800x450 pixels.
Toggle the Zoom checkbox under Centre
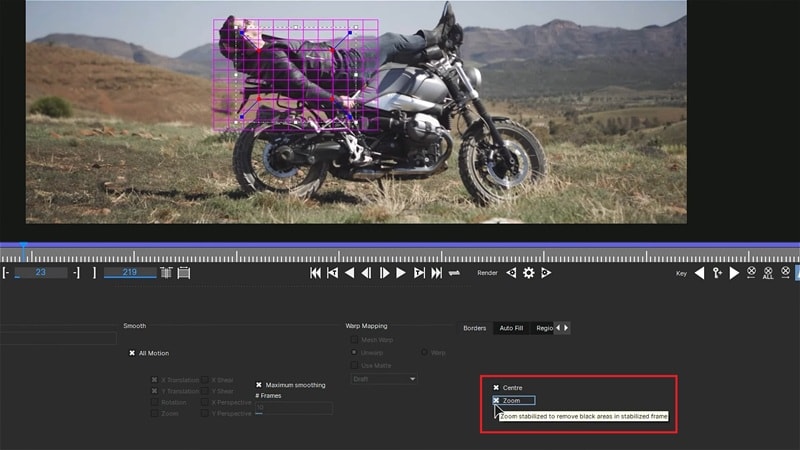coord(496,401)
